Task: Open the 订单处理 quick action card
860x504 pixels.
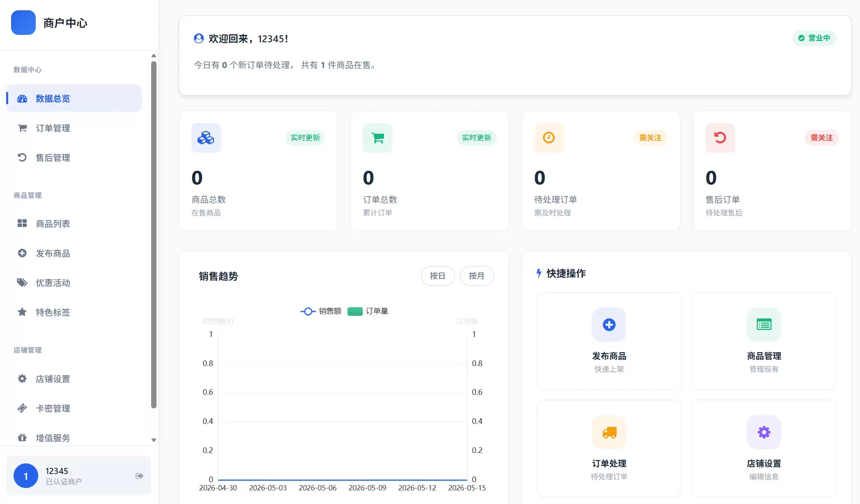Action: click(x=609, y=449)
